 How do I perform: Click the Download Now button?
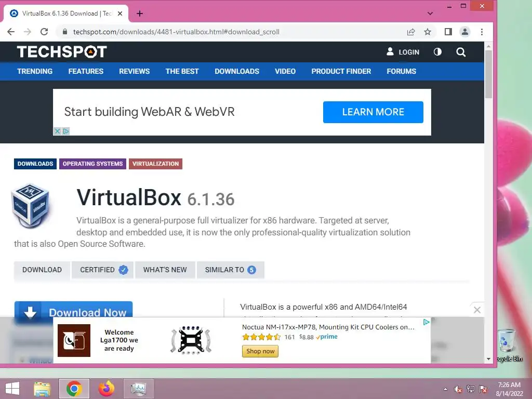tap(73, 310)
